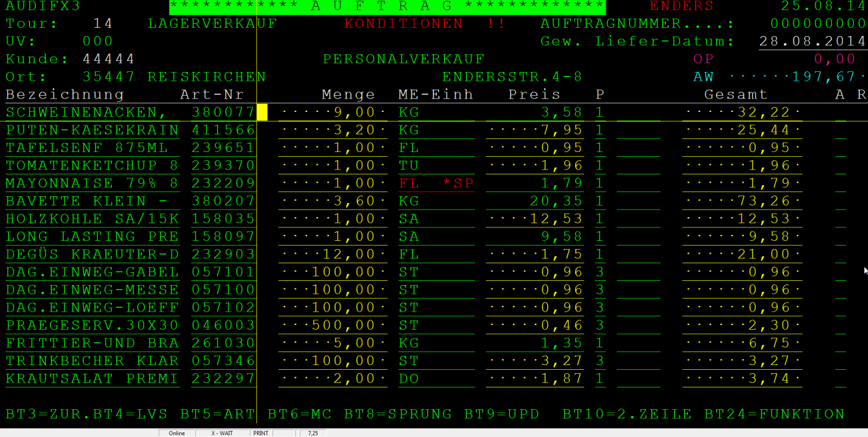Select the KRAUTSALAT PREMI row description
Screen dimensions: 868x437
point(92,379)
